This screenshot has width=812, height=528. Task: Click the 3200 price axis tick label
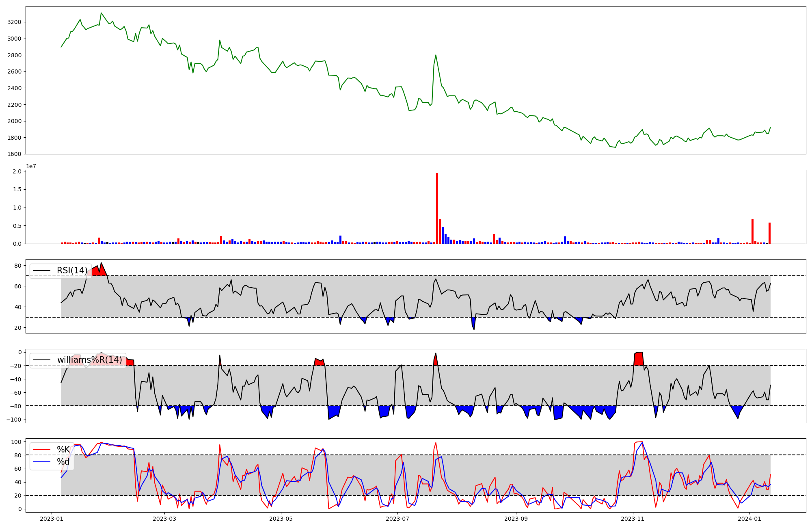point(14,22)
